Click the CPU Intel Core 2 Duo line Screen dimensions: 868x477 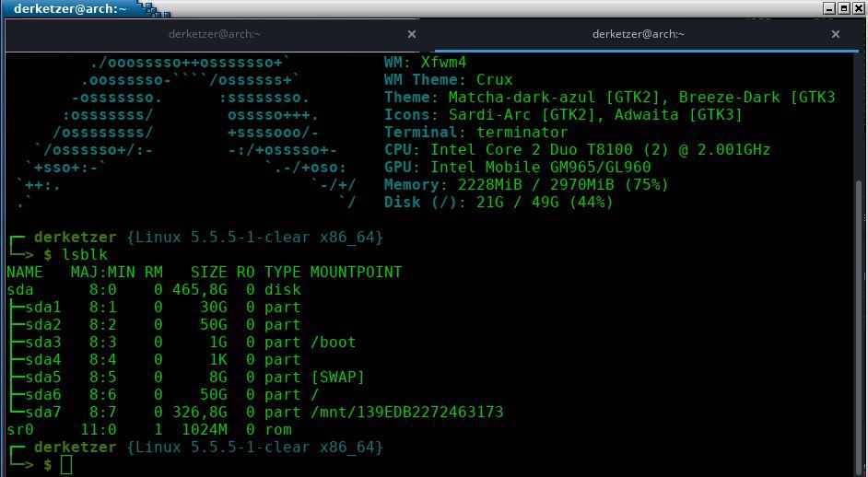[578, 150]
